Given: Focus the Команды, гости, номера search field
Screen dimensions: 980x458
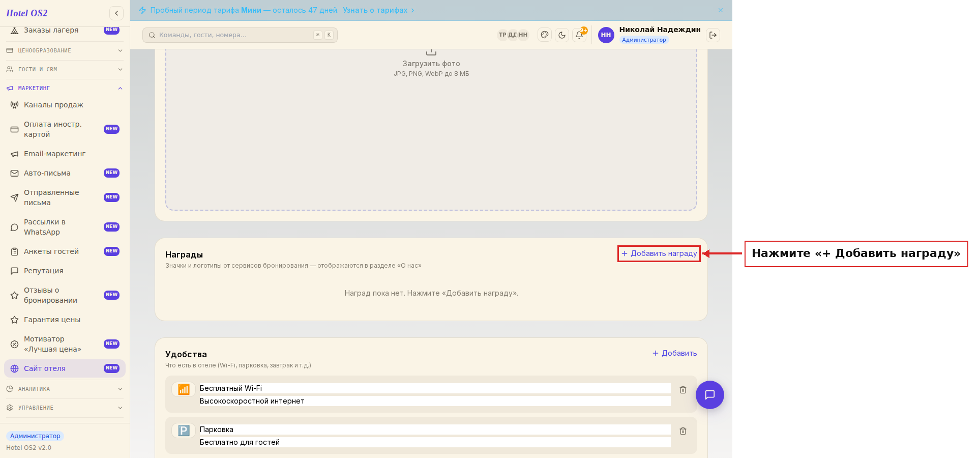Looking at the screenshot, I should [240, 35].
